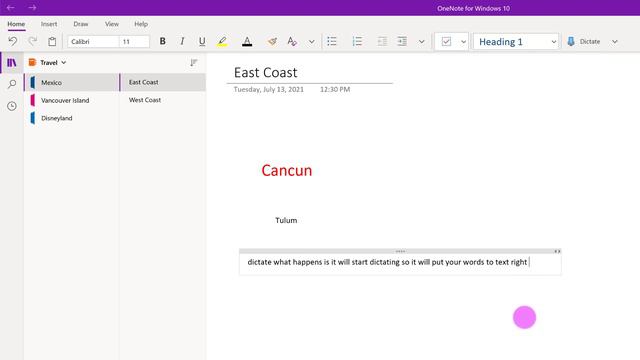Screen dimensions: 640x360
Task: Click the increase indent icon
Action: (x=402, y=41)
